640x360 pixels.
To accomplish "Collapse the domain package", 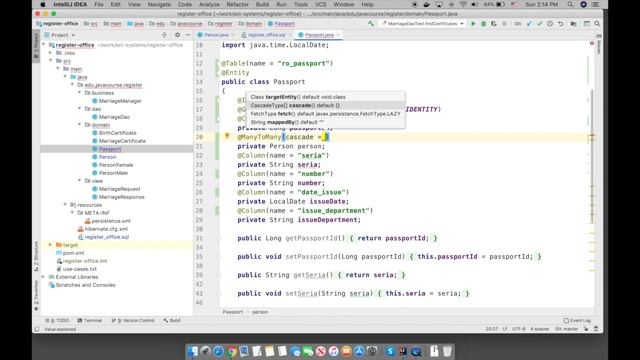I will click(x=80, y=125).
